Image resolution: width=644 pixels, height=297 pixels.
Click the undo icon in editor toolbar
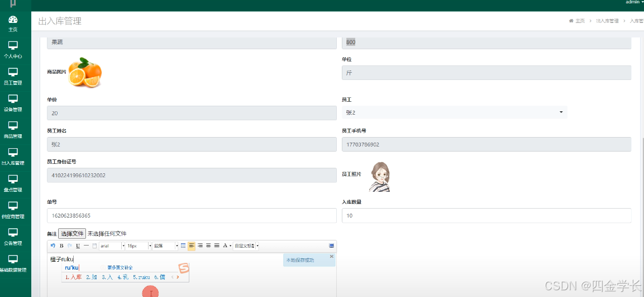(x=53, y=246)
